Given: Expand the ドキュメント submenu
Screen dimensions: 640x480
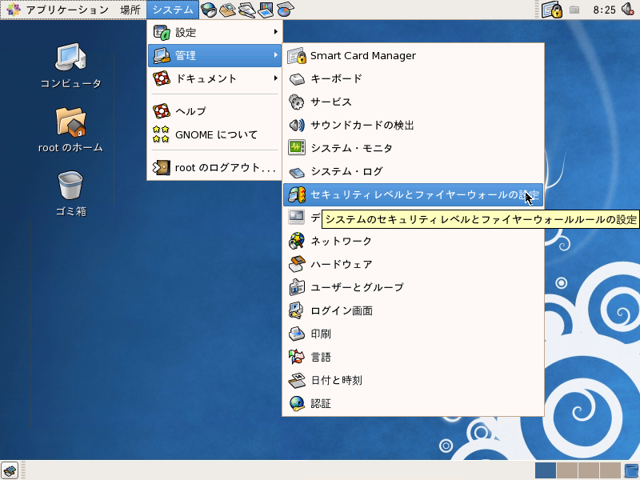Looking at the screenshot, I should tap(215, 78).
